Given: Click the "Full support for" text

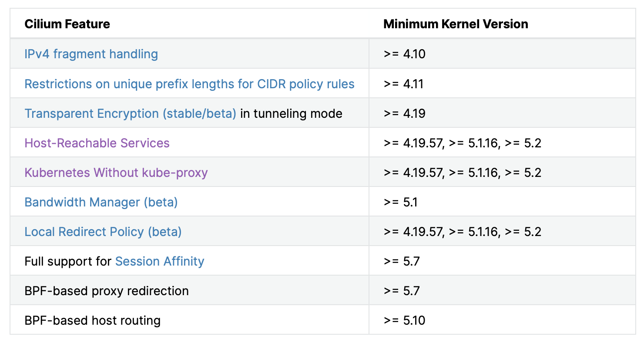Looking at the screenshot, I should (x=68, y=261).
